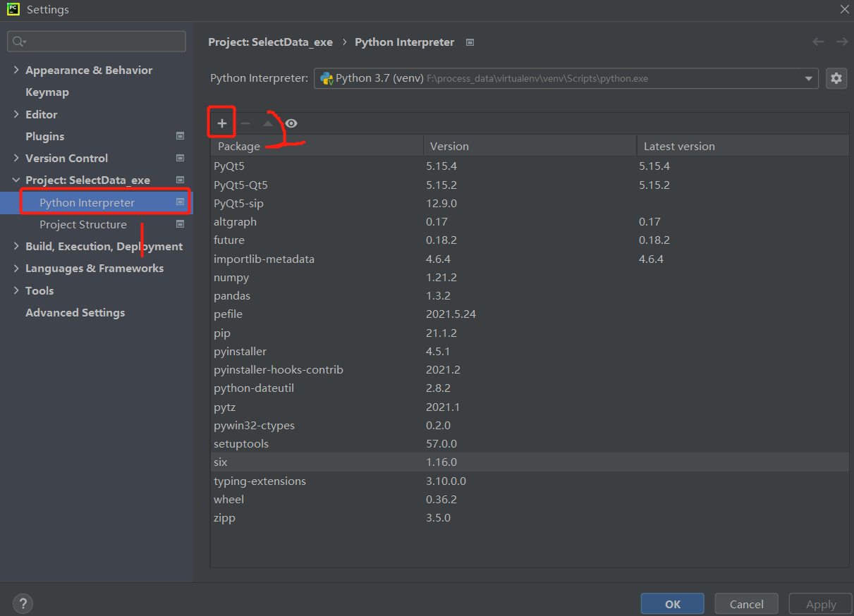
Task: Select the importlib-metadata package row
Action: pyautogui.click(x=530, y=259)
